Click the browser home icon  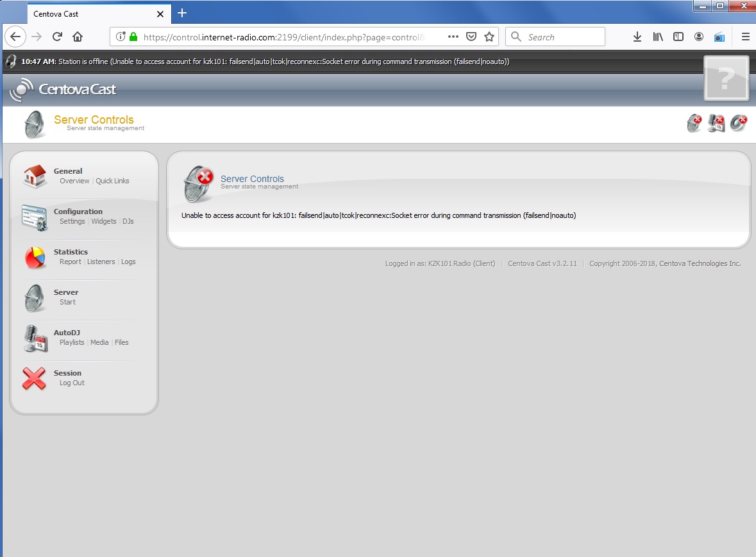click(x=78, y=37)
